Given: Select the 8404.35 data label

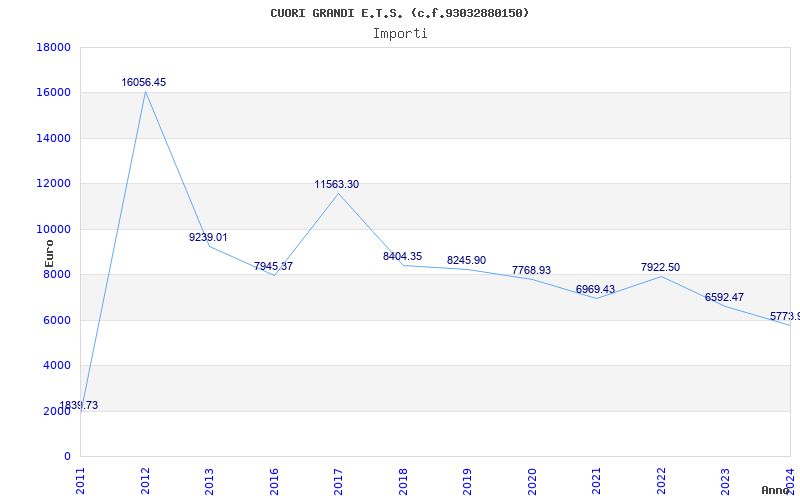Looking at the screenshot, I should [403, 256].
